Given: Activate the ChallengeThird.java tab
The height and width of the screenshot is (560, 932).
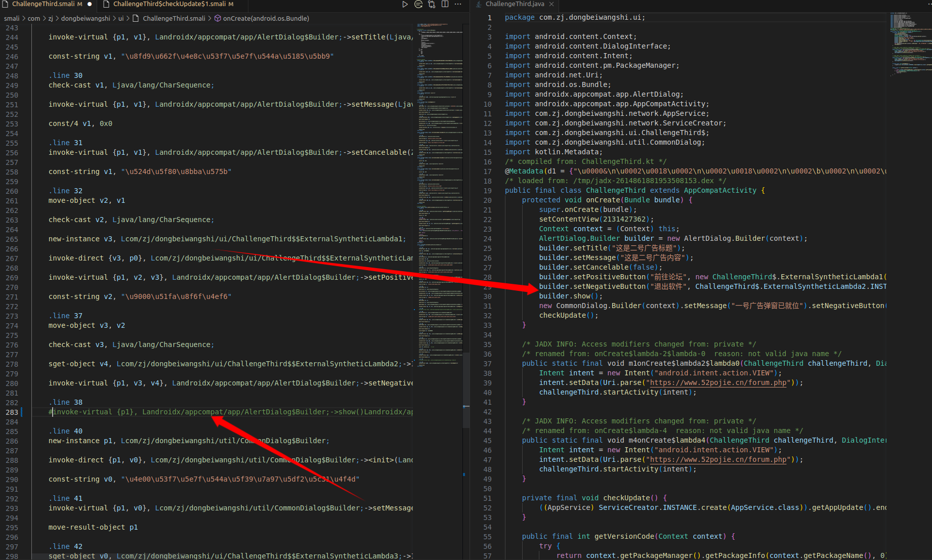Looking at the screenshot, I should 515,4.
